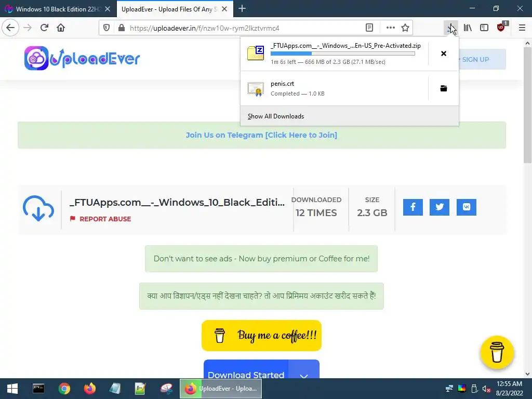Open the Paint taskbar icon
Viewport: 532px width, 399px height.
tap(166, 389)
